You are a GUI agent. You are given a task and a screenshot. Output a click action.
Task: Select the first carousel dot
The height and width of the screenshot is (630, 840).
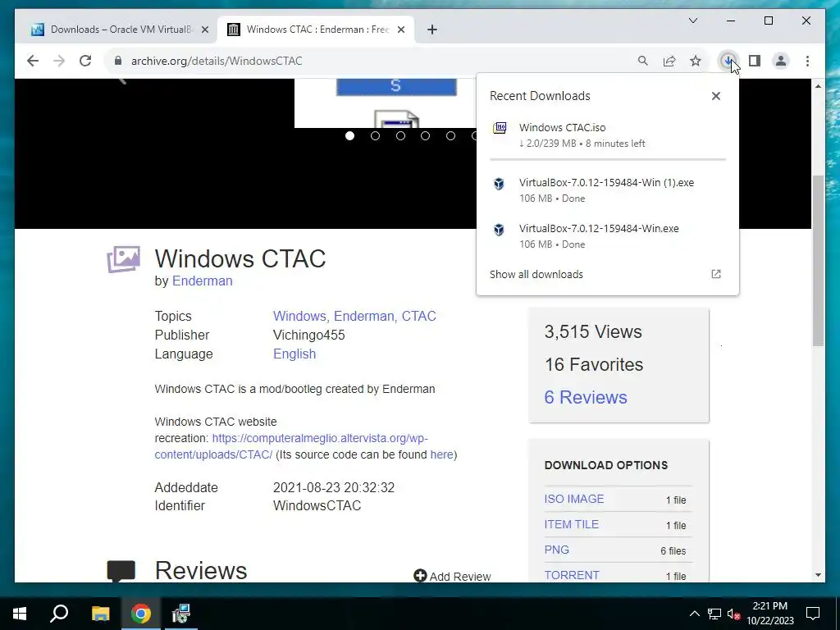click(349, 136)
